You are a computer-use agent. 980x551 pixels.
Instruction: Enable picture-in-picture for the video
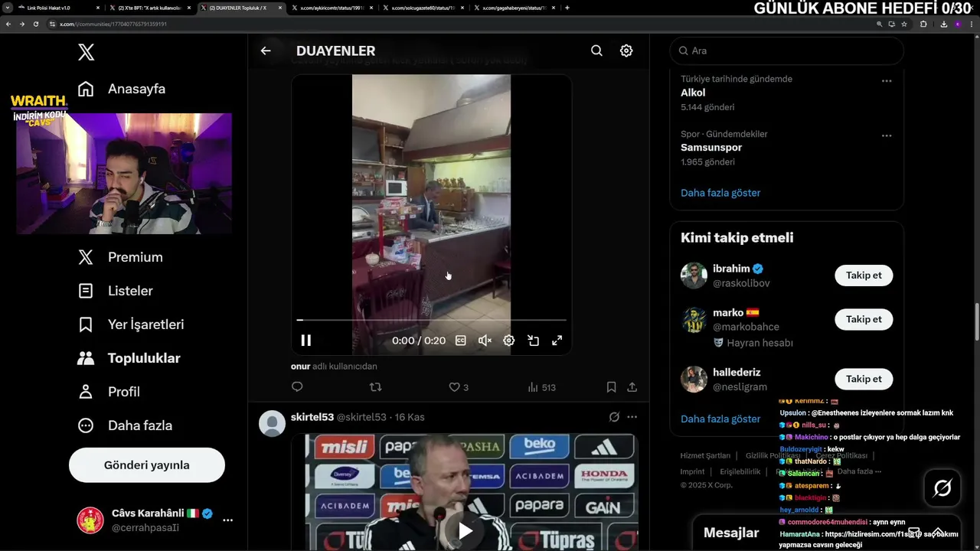[x=534, y=341]
